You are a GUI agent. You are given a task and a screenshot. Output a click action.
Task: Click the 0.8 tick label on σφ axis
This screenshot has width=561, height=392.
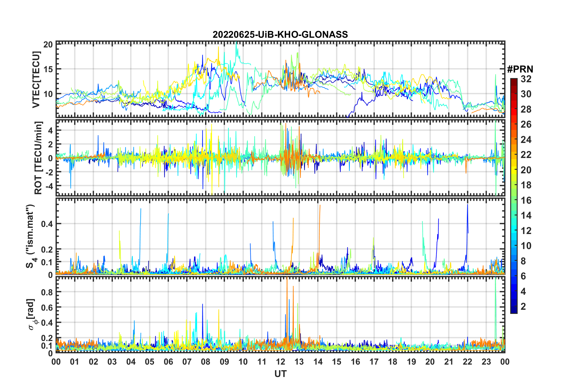tap(47, 292)
